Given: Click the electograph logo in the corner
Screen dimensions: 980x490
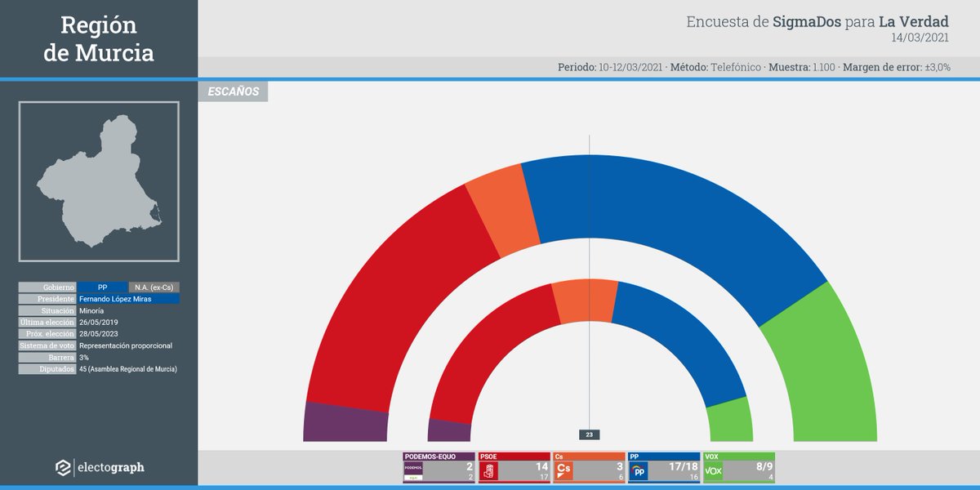Looking at the screenshot, I should (x=98, y=468).
